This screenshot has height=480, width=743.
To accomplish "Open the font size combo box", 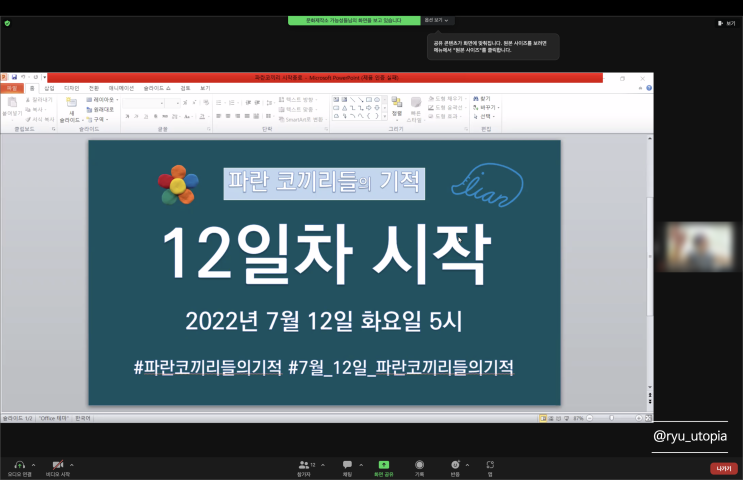I will [172, 103].
